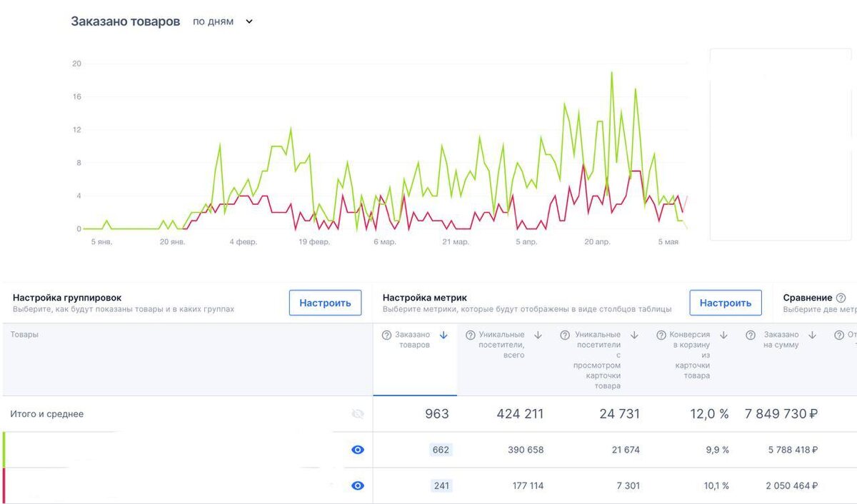The image size is (857, 504).
Task: Click help icon for Заказано на сумму column
Action: (x=751, y=335)
